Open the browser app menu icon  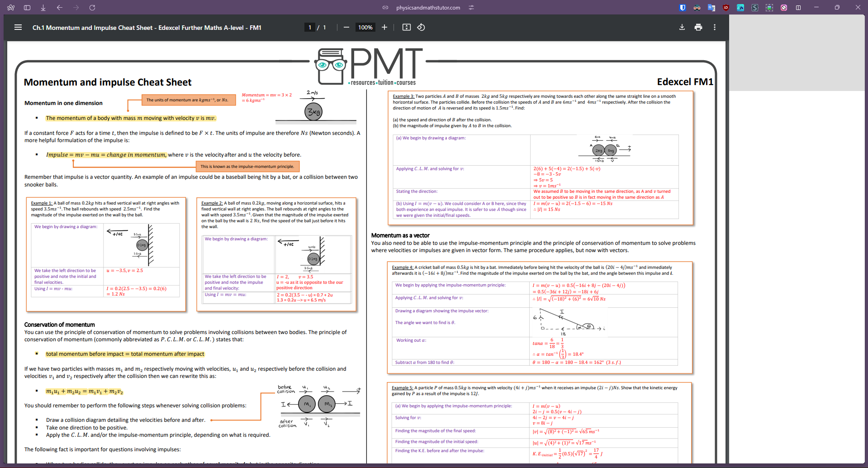11,8
